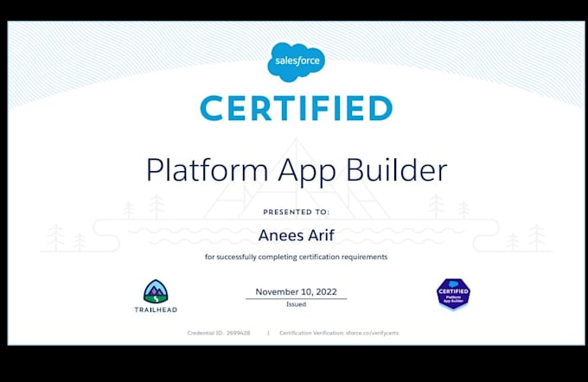Image resolution: width=588 pixels, height=382 pixels.
Task: Click the large CERTIFIED heading
Action: click(297, 108)
